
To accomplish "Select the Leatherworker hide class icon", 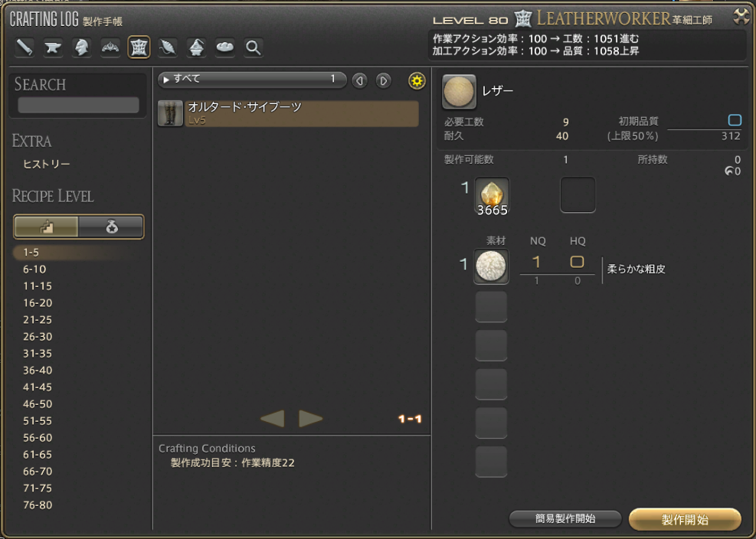I will (139, 47).
